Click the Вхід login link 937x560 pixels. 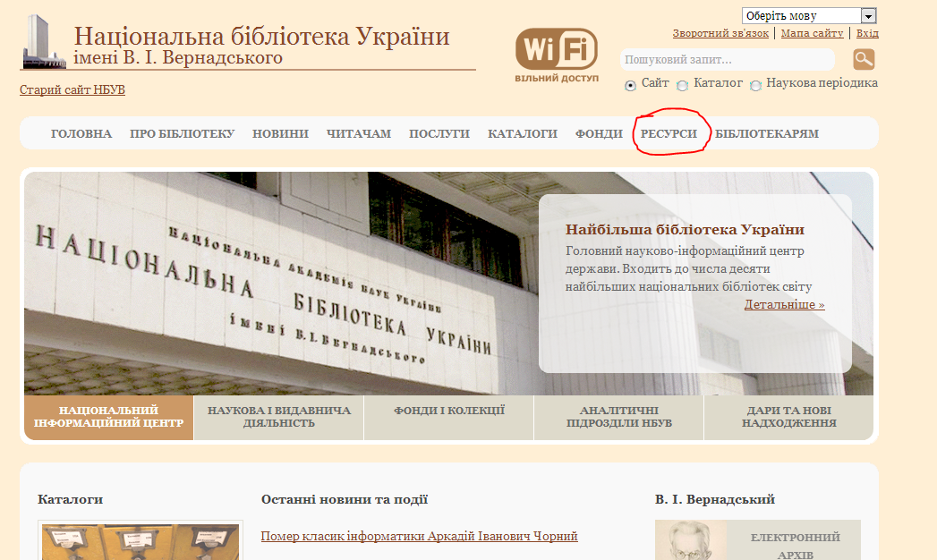pyautogui.click(x=867, y=33)
